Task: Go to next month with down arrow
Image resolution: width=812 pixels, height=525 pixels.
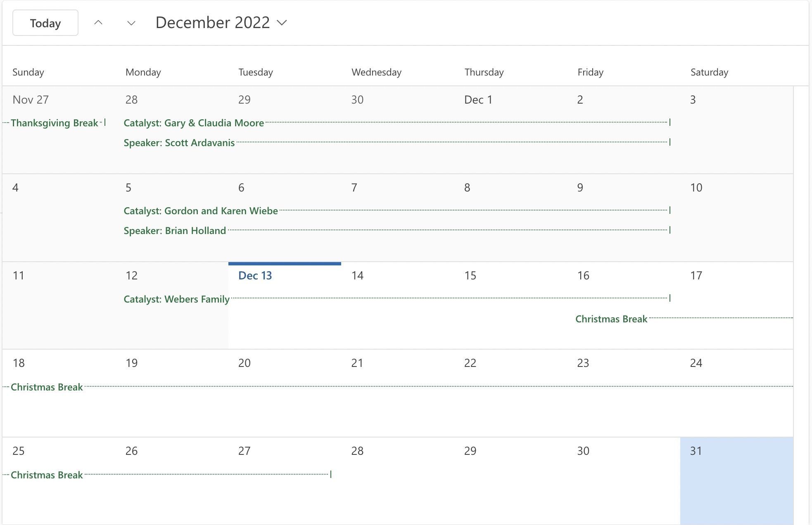Action: [x=131, y=23]
